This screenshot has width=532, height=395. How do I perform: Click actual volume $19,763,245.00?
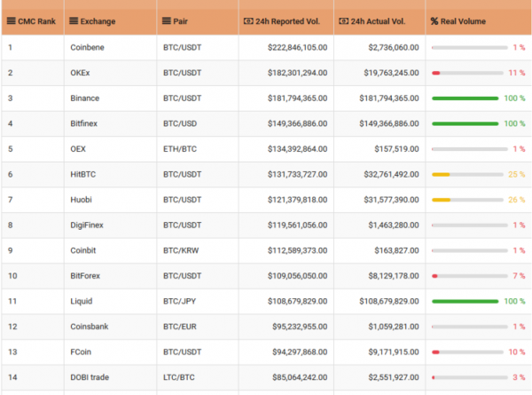(391, 73)
